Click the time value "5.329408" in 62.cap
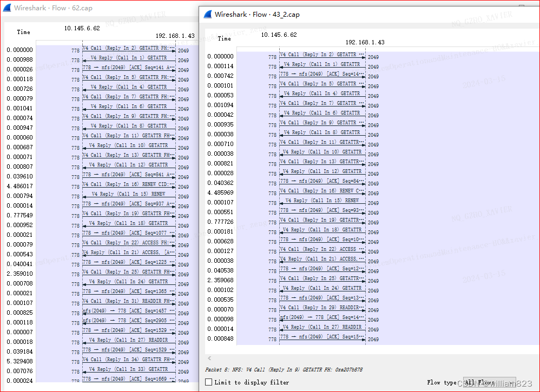This screenshot has width=540, height=392. [x=19, y=361]
